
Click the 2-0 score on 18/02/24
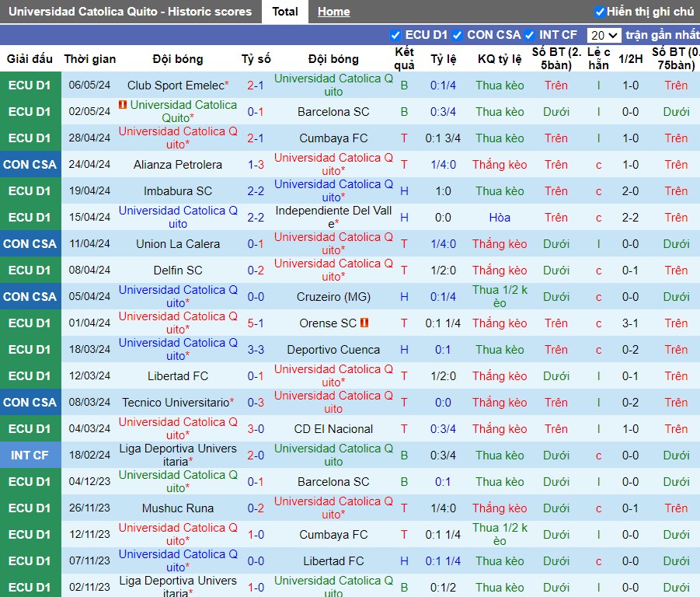click(x=256, y=455)
